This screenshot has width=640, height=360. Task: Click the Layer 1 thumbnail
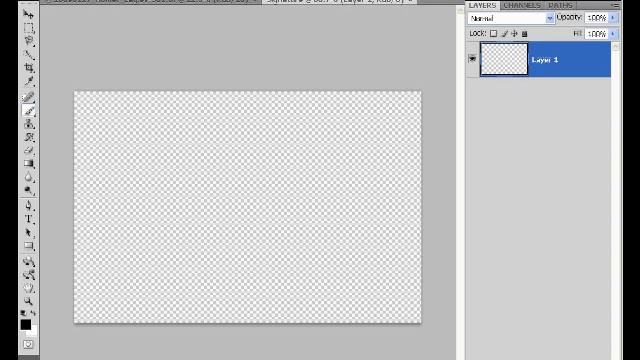click(x=504, y=59)
